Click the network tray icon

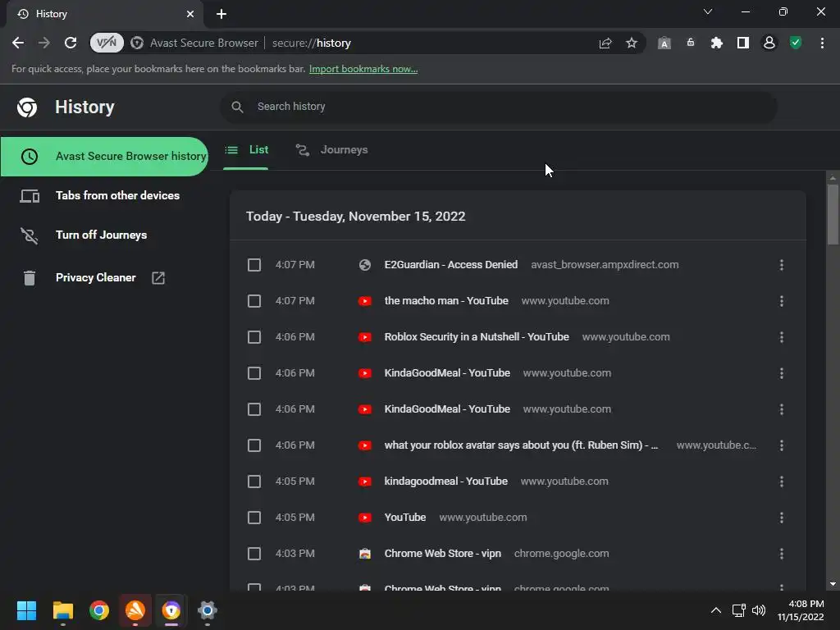pos(739,610)
